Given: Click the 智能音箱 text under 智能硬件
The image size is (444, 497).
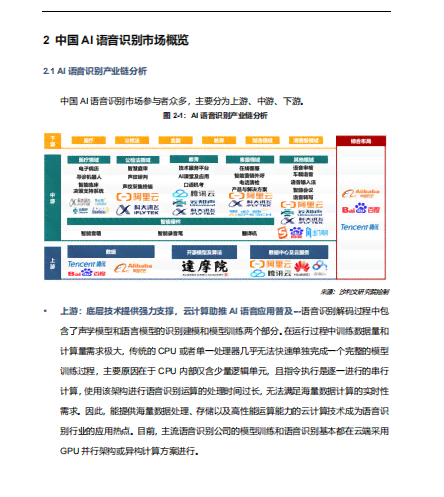Looking at the screenshot, I should (x=91, y=233).
